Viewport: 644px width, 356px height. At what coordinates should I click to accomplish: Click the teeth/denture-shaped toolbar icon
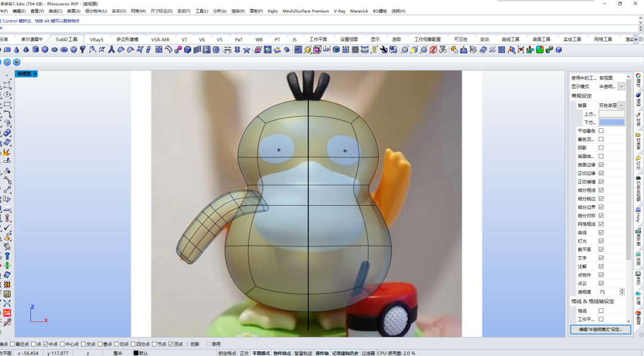click(364, 49)
